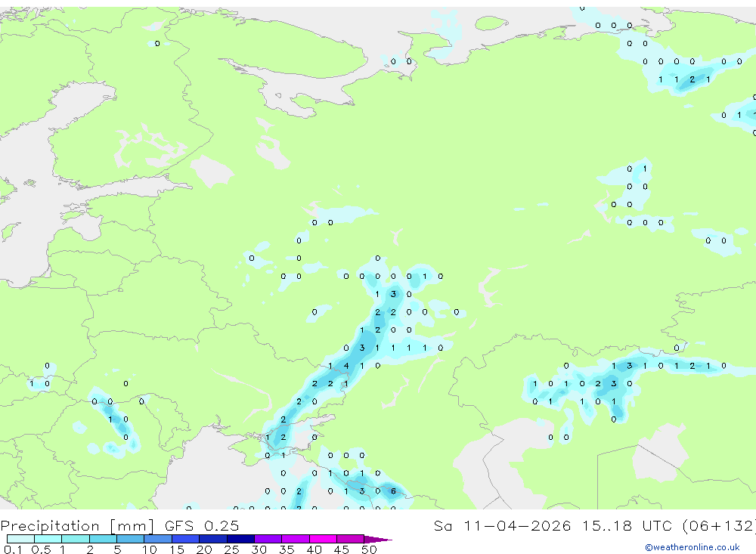756x554 pixels.
Task: Pick the 15–20 mm royal blue swatch
Action: tap(186, 539)
